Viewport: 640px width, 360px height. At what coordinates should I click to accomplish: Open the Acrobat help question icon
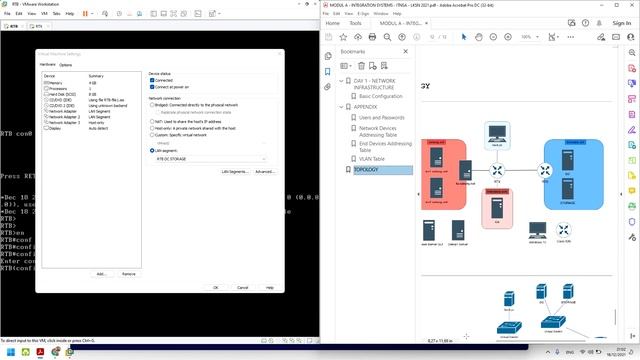coord(585,23)
